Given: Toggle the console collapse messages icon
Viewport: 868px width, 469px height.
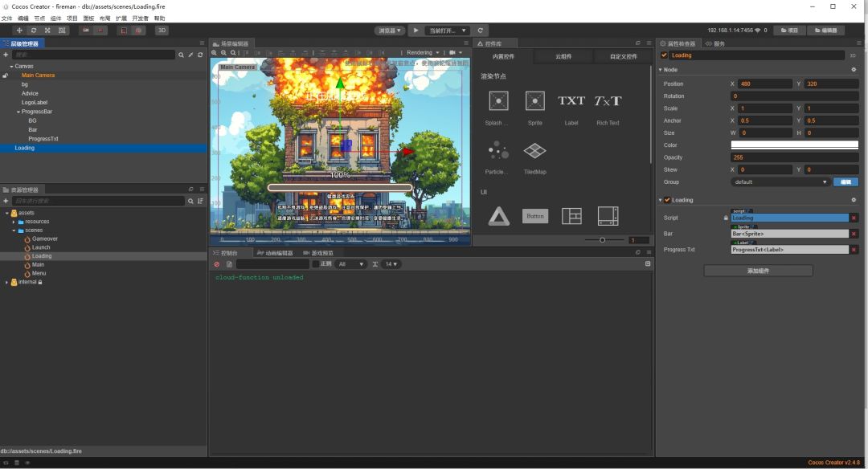Looking at the screenshot, I should pos(648,263).
